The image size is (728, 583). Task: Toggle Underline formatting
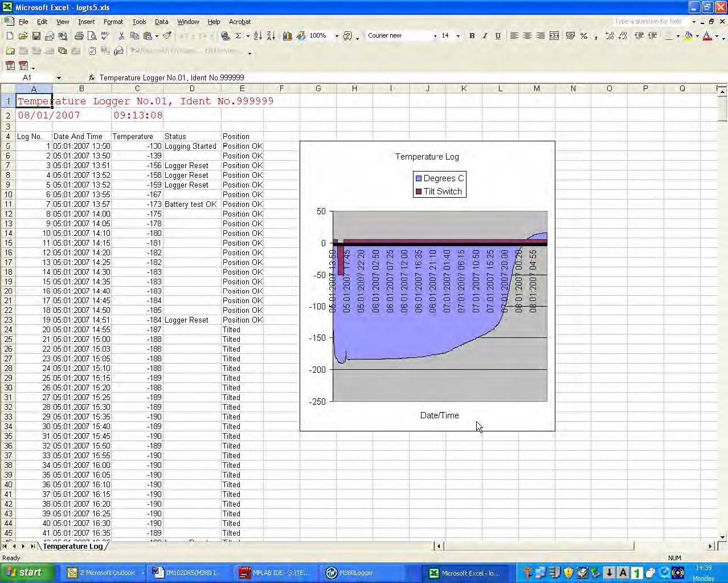498,36
